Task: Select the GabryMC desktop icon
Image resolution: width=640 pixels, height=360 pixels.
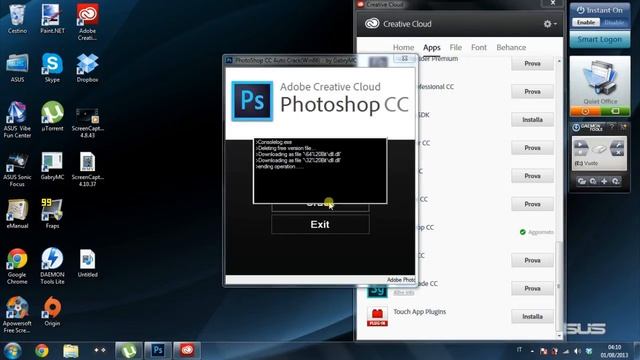Action: pos(52,166)
